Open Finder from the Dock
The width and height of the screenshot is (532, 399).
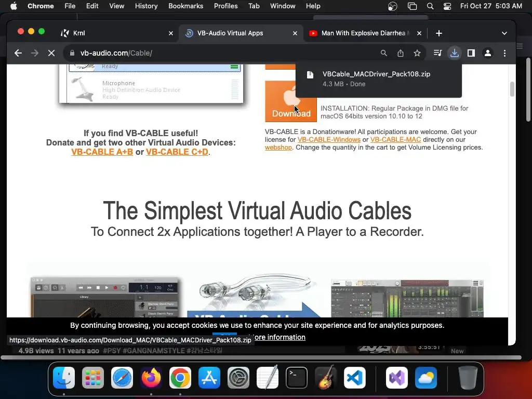pyautogui.click(x=64, y=378)
